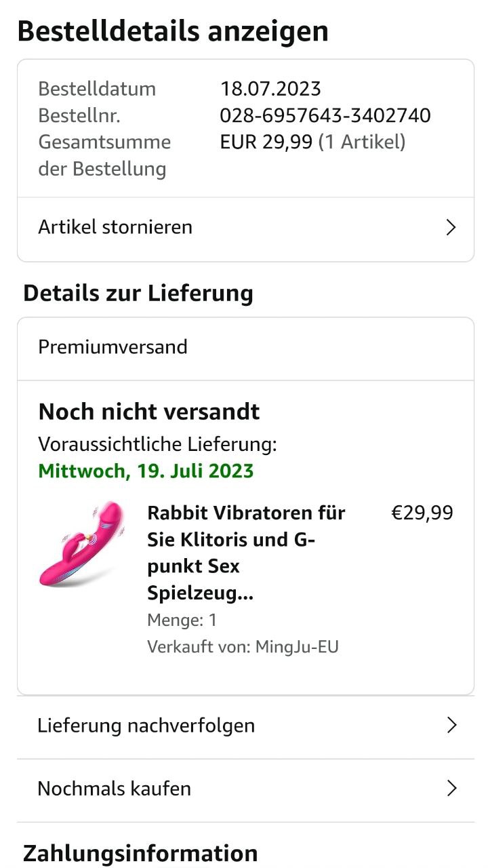Choose Nochmals kaufen to reorder
Viewport: 490px width, 868px height.
(115, 789)
